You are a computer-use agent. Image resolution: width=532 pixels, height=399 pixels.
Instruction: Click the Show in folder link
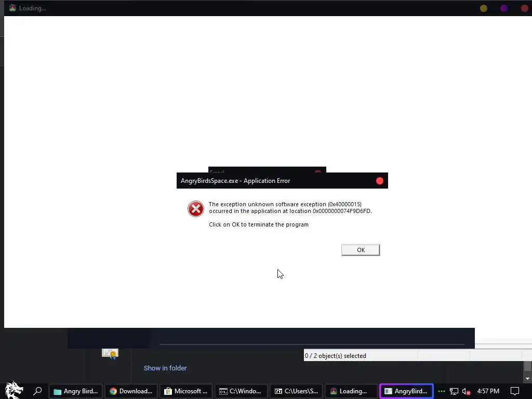165,368
